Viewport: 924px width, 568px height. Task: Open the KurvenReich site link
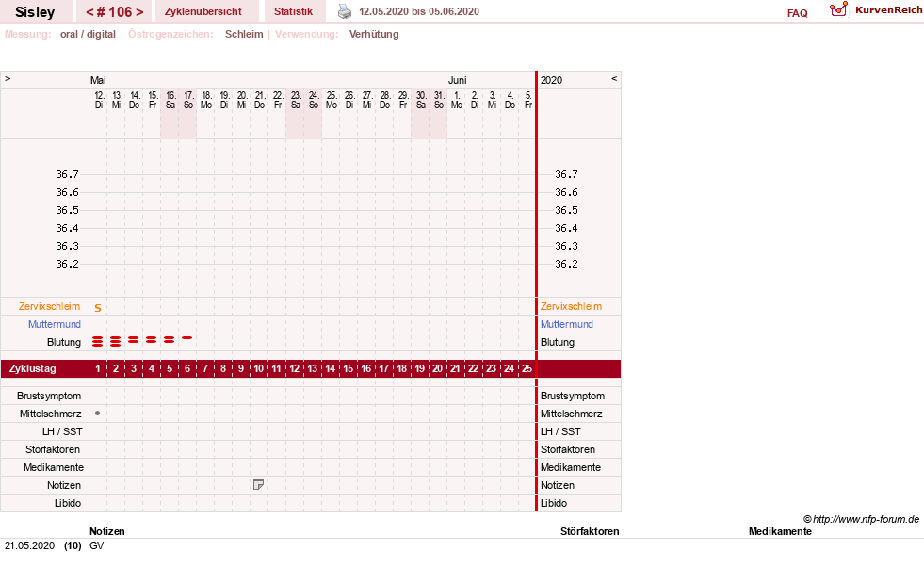pyautogui.click(x=888, y=10)
